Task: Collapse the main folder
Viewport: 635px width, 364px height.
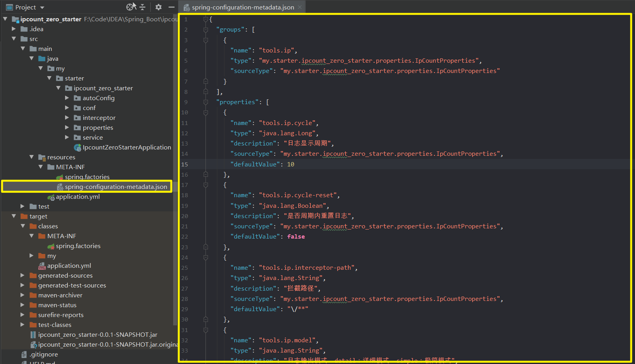Action: tap(22, 49)
